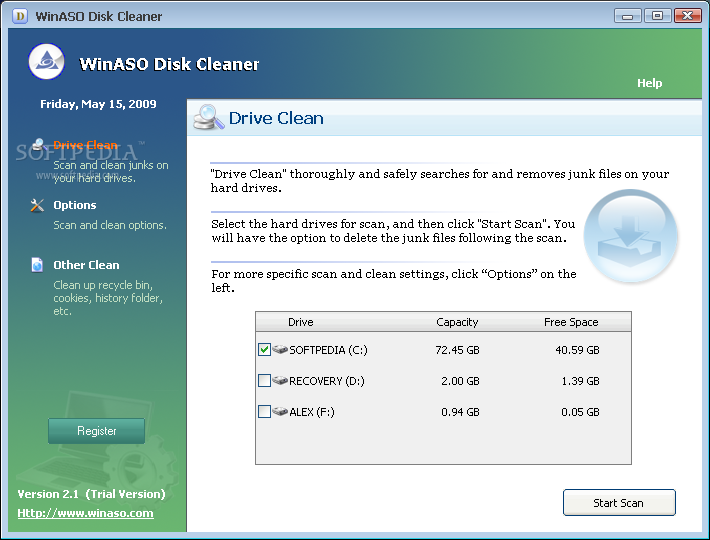Click the title bar application icon

[20, 16]
